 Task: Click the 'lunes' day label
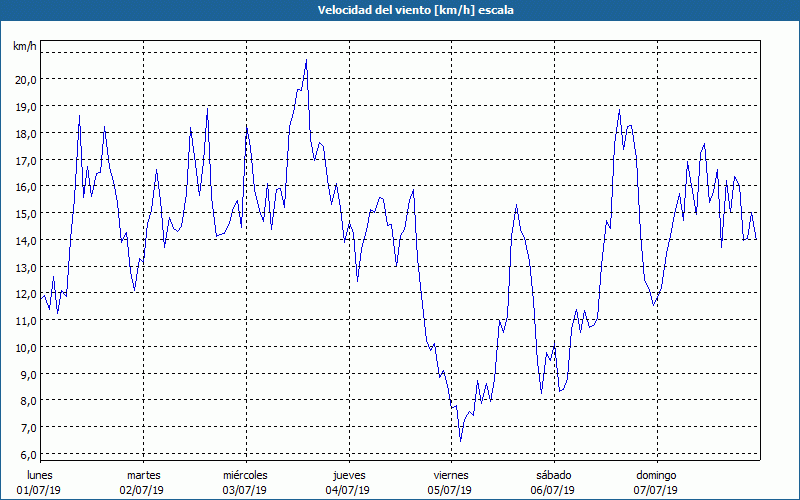tap(40, 475)
